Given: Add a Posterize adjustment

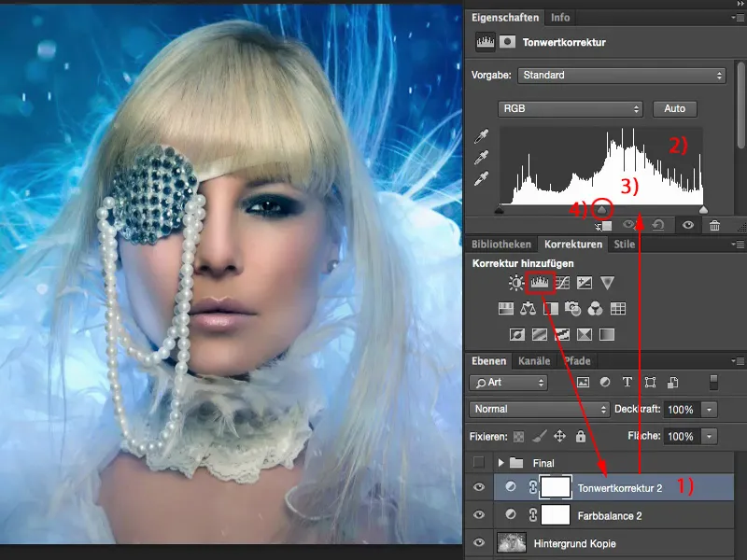Looking at the screenshot, I should [x=540, y=334].
